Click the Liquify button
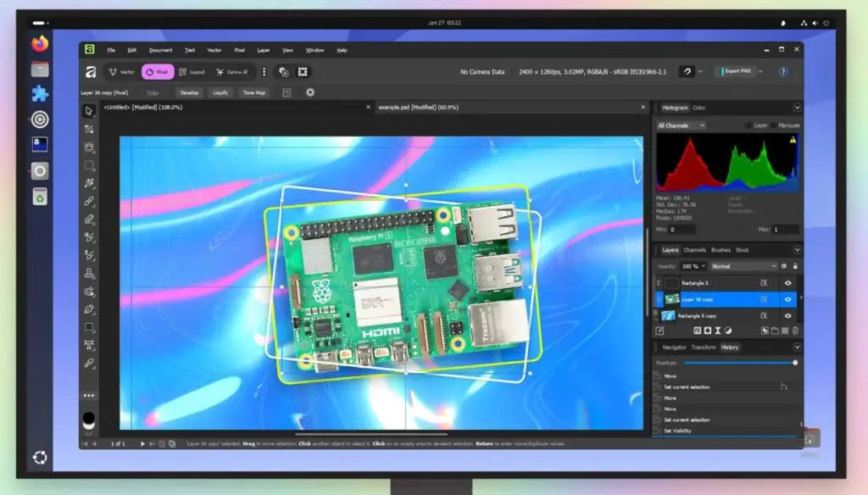 click(220, 92)
